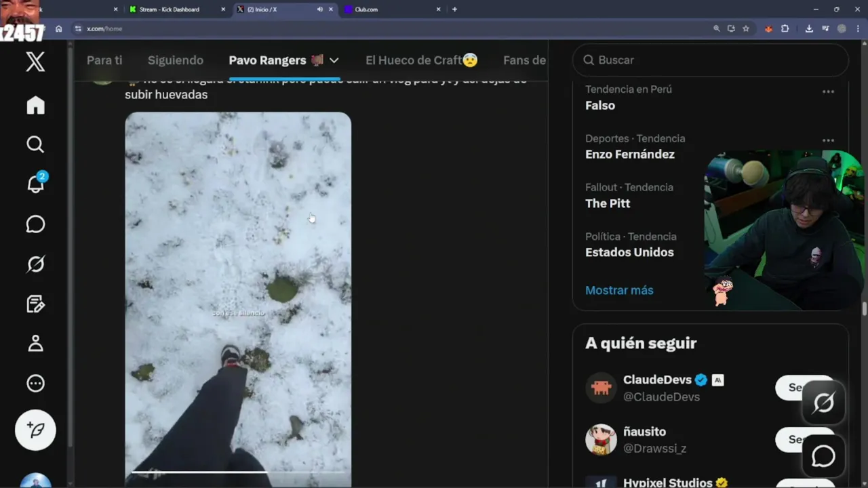Switch to the Siguiendo timeline tab
This screenshot has height=488, width=868.
(x=176, y=60)
